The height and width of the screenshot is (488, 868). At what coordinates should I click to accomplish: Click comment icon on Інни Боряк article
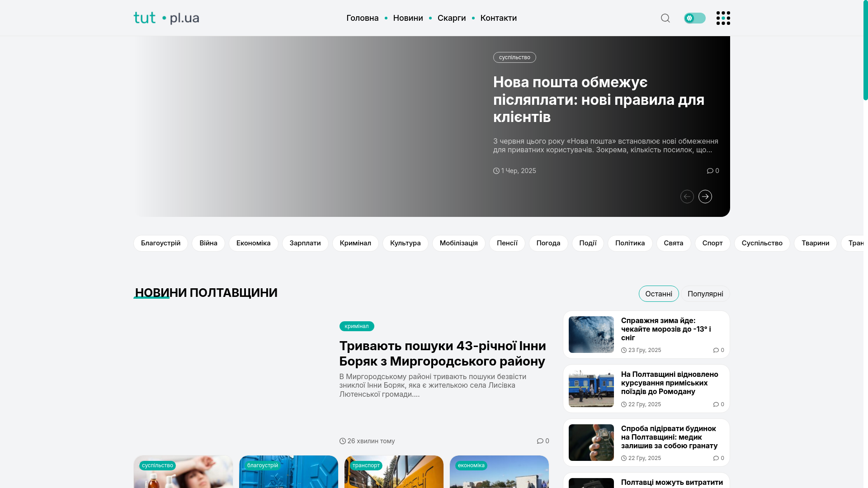pos(540,441)
